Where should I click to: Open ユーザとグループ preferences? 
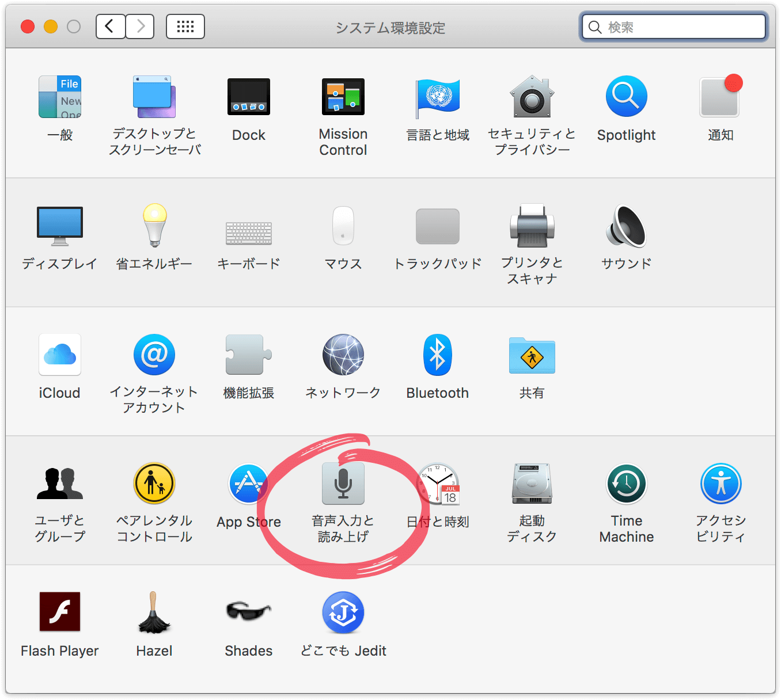(x=60, y=484)
